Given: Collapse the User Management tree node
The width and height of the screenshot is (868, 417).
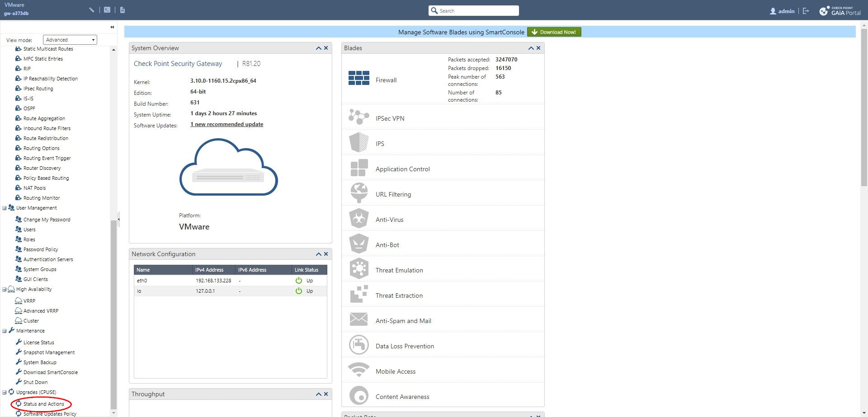Looking at the screenshot, I should coord(5,208).
